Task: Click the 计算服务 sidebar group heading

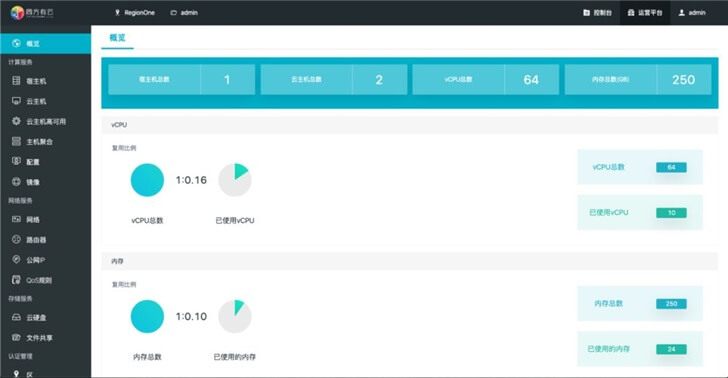Action: [20, 62]
